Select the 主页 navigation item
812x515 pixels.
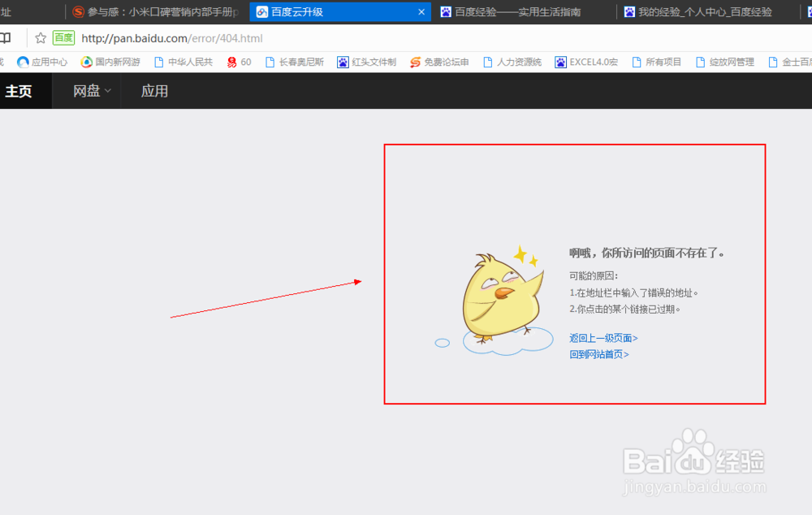(x=19, y=91)
